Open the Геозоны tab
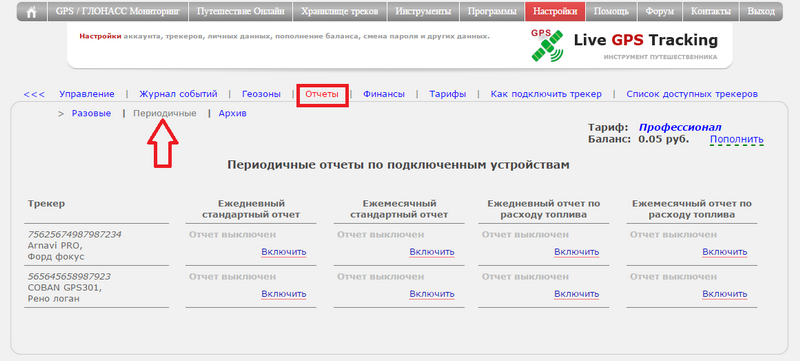 pos(261,94)
